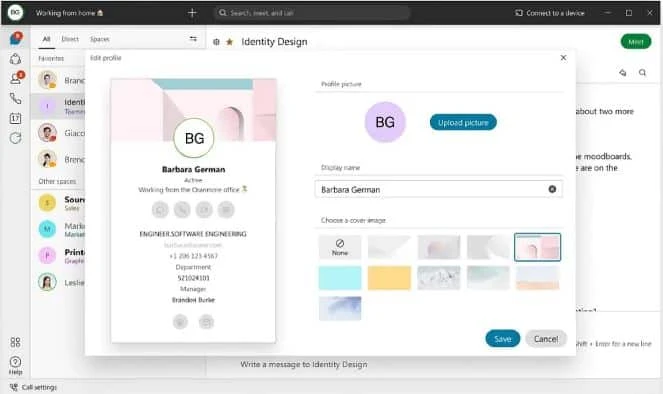The image size is (663, 394).
Task: Click the Display name input field
Action: tap(438, 189)
